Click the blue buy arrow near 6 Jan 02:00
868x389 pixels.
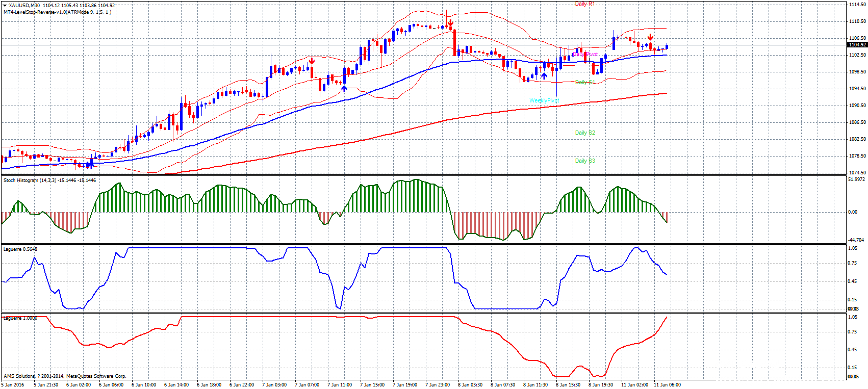(91, 164)
